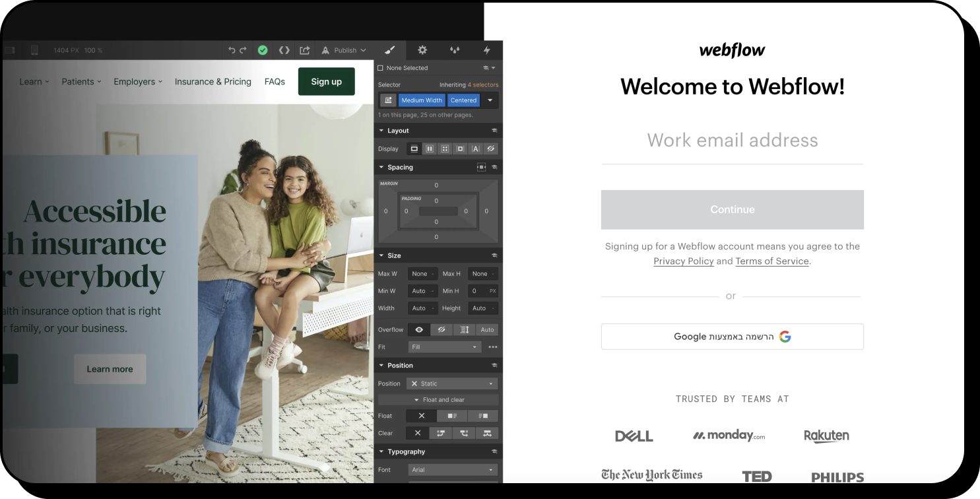Set Clear to none X

tap(418, 434)
